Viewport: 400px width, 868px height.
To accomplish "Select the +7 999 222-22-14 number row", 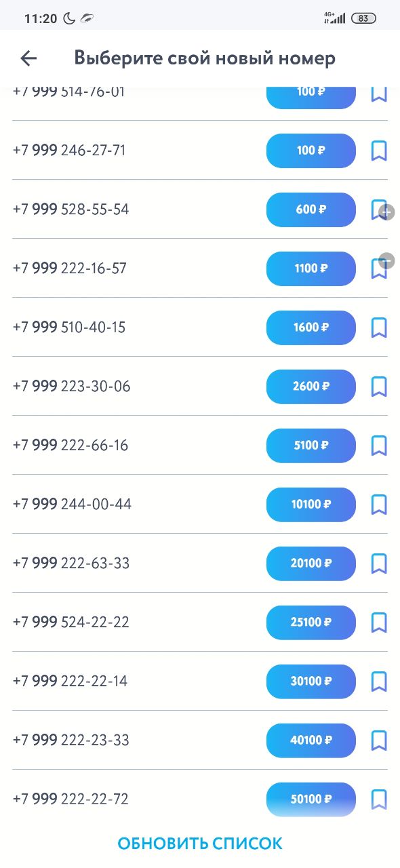I will tap(200, 682).
